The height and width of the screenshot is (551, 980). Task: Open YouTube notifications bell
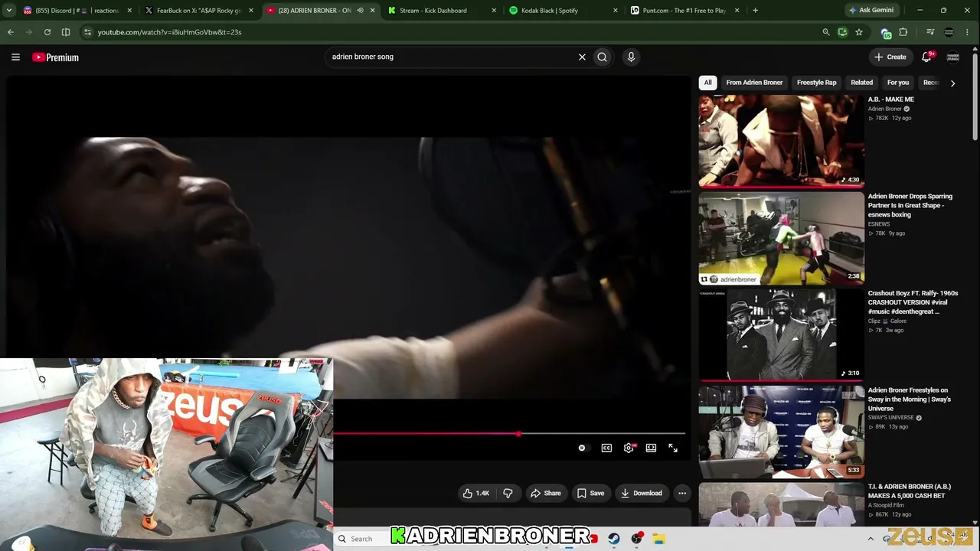[926, 57]
